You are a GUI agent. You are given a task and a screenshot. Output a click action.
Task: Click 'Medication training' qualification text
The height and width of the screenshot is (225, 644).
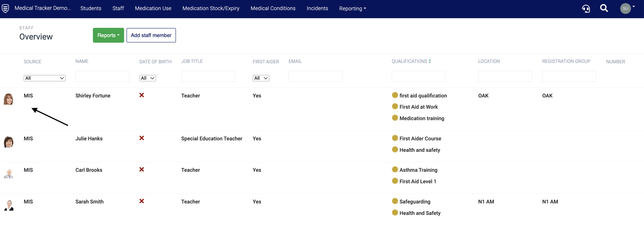(x=422, y=118)
